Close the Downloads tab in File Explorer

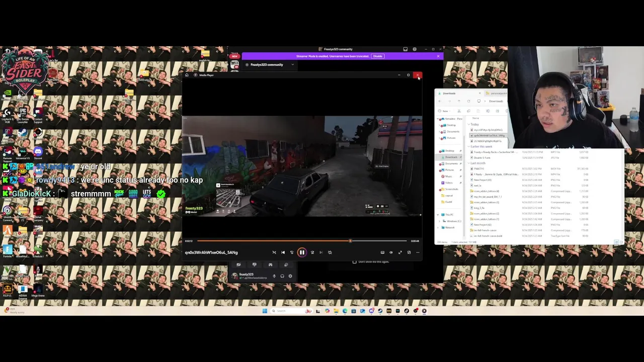coord(480,94)
